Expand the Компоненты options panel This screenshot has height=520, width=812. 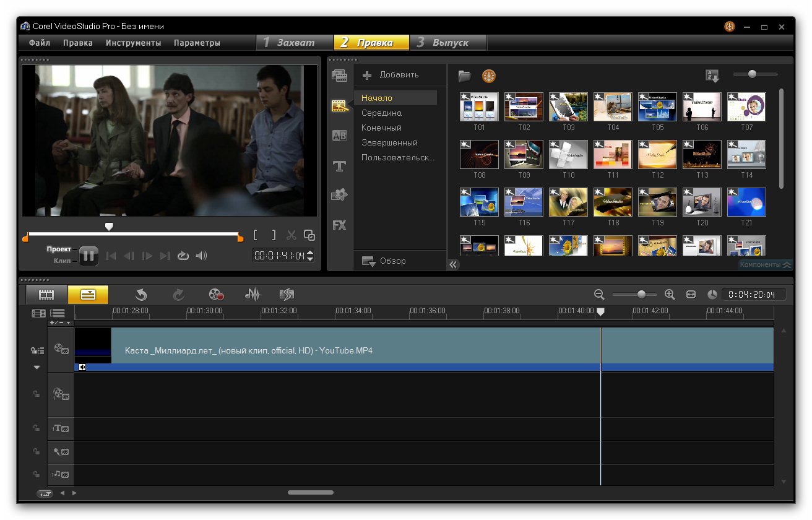[766, 264]
